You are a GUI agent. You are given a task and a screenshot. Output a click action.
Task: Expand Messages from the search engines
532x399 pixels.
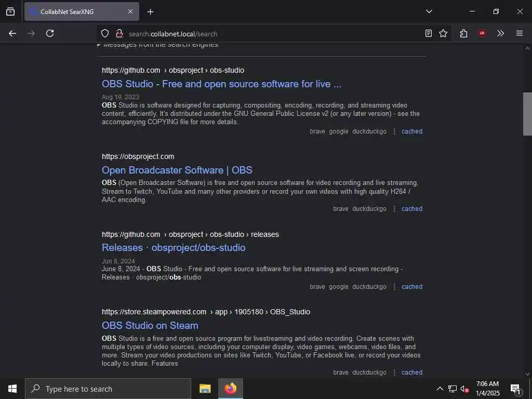pyautogui.click(x=157, y=45)
